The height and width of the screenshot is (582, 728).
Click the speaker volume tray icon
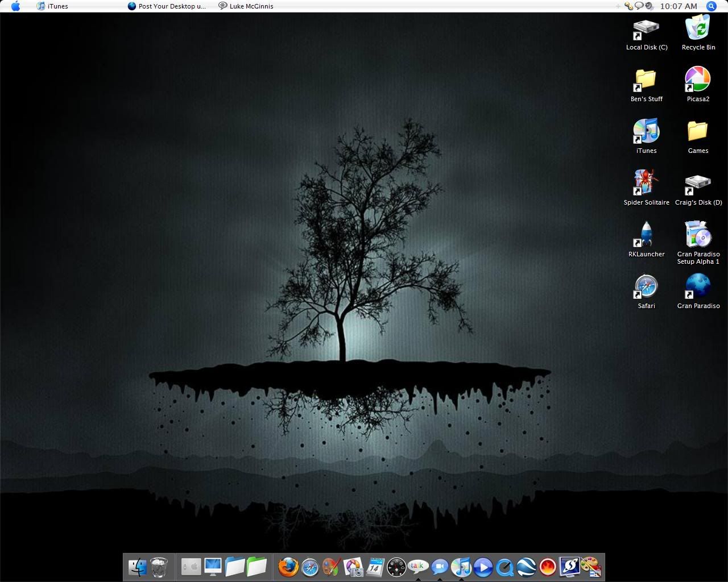pyautogui.click(x=649, y=6)
